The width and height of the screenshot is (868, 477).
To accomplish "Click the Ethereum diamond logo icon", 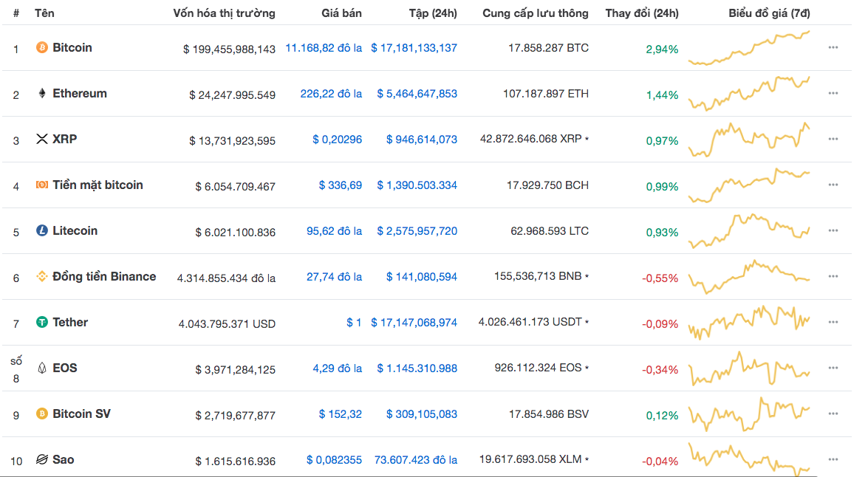I will [x=42, y=94].
